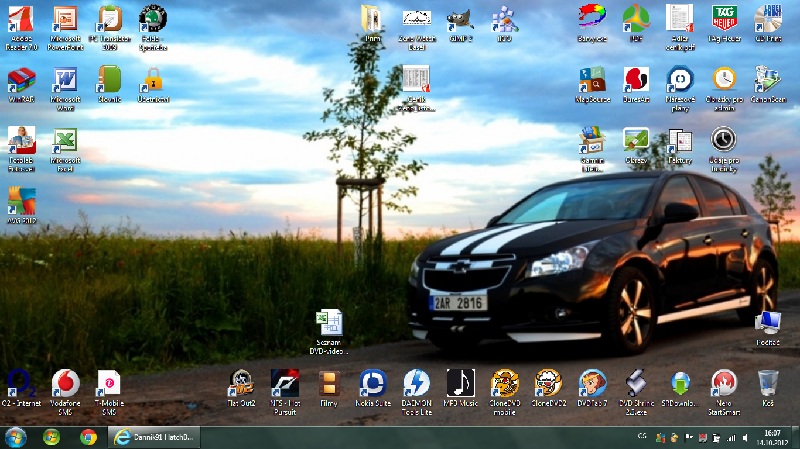Viewport: 800px width, 449px height.
Task: Open the Nokia Suite shortcut
Action: (372, 383)
